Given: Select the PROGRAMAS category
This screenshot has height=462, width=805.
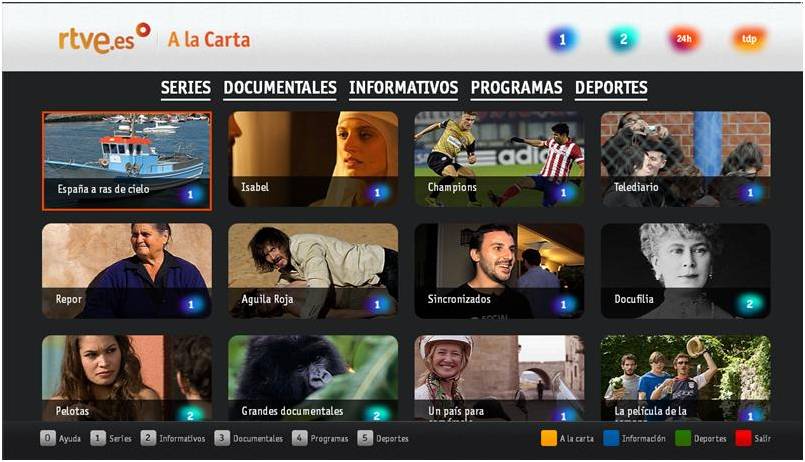Looking at the screenshot, I should click(516, 88).
